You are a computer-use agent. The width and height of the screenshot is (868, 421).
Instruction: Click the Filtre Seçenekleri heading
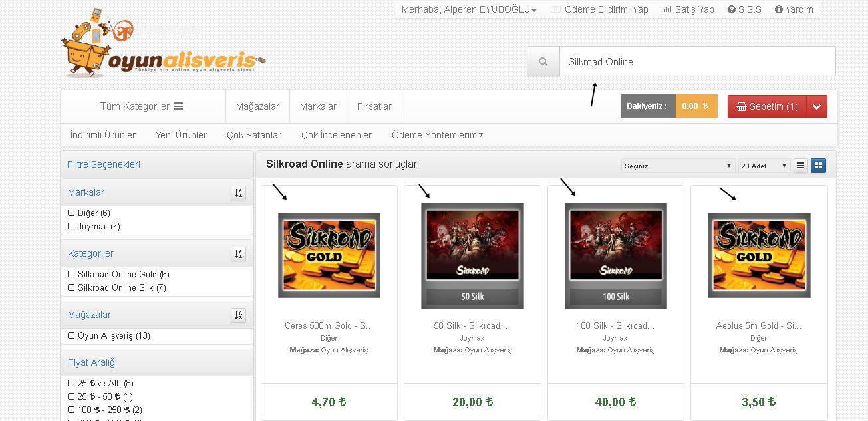tap(104, 164)
